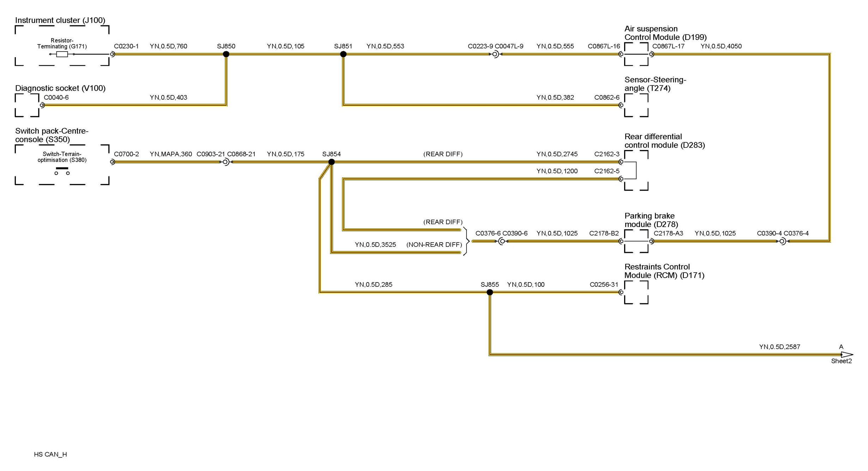Click the terminating resistor G171 symbol

point(62,54)
